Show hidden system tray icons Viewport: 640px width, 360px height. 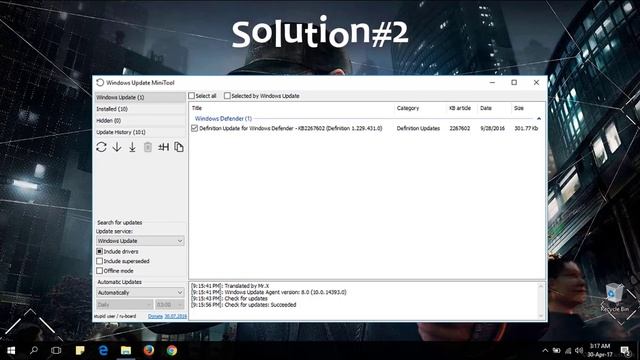[545, 350]
